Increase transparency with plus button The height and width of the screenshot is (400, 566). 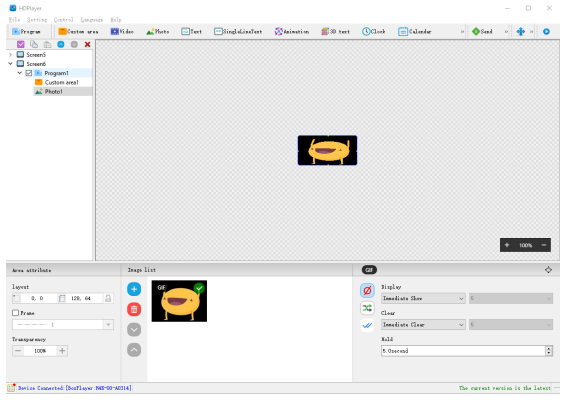point(62,351)
